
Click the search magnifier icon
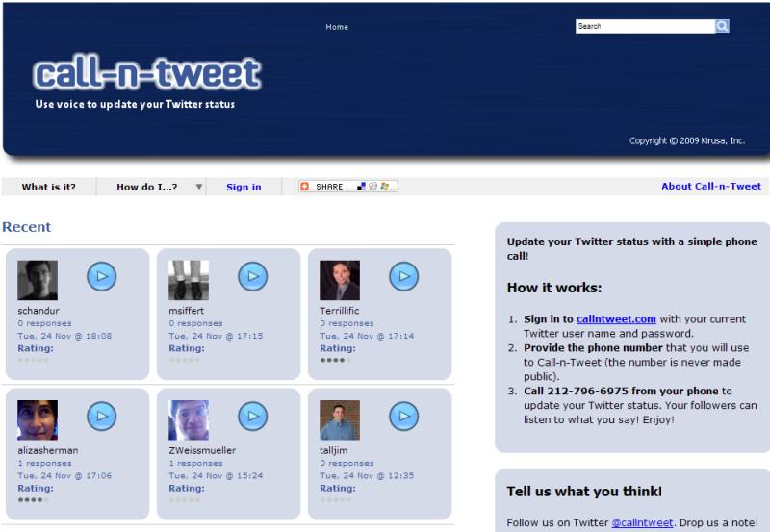722,26
